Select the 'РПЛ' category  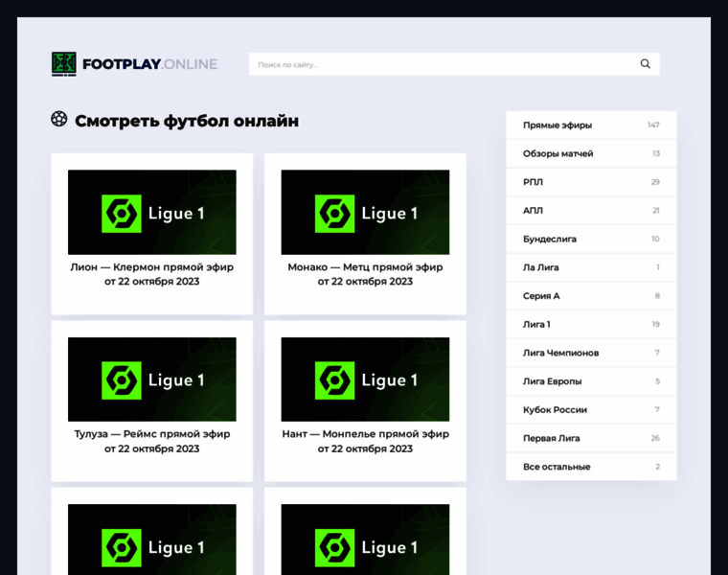click(x=591, y=181)
